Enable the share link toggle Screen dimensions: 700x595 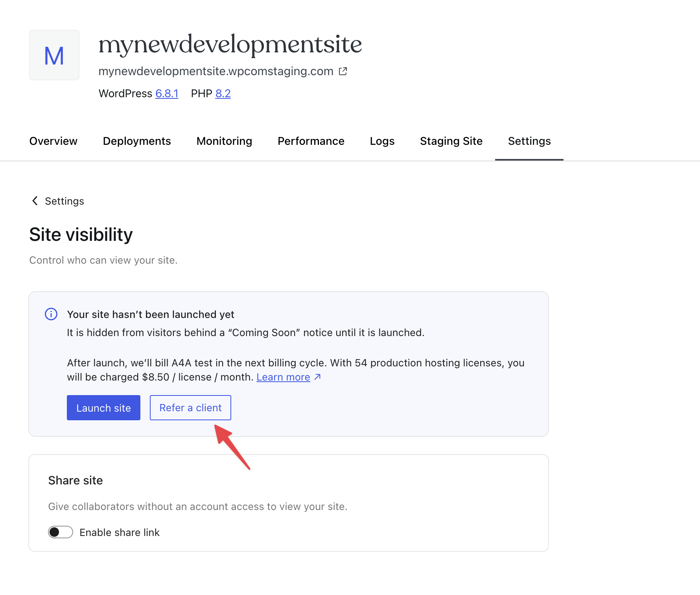61,532
